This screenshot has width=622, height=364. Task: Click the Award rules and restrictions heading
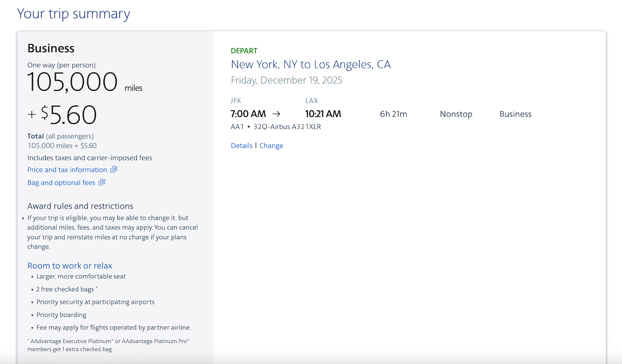(80, 206)
